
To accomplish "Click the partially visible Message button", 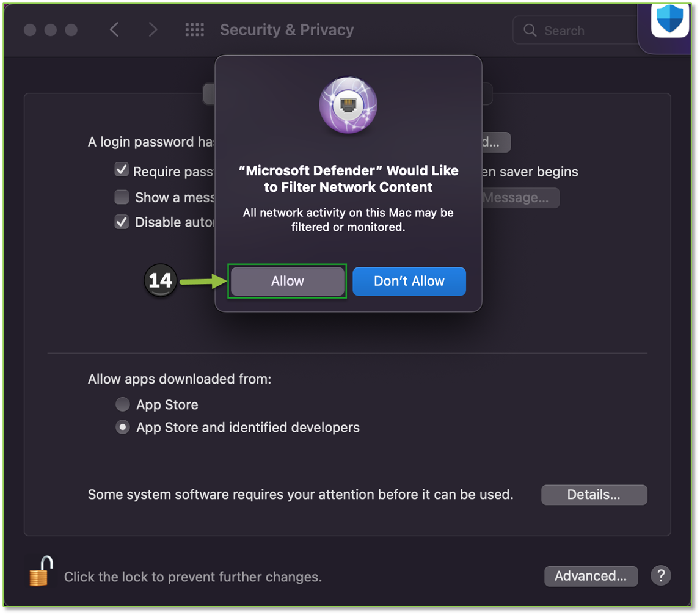I will click(x=520, y=197).
